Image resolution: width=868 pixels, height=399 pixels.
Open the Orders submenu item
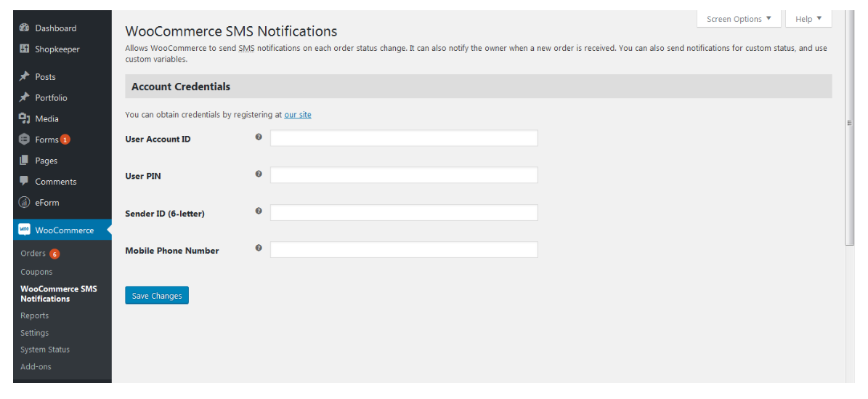[x=33, y=254]
